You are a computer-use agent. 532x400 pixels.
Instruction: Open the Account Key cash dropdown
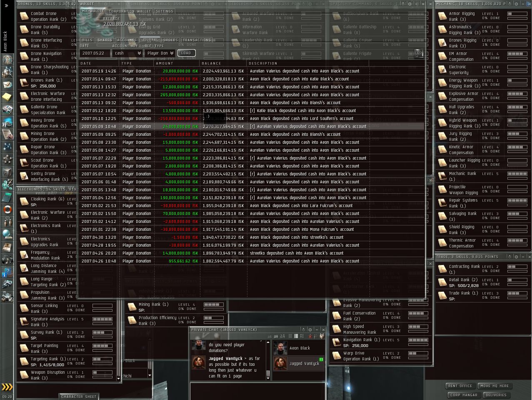click(x=128, y=53)
